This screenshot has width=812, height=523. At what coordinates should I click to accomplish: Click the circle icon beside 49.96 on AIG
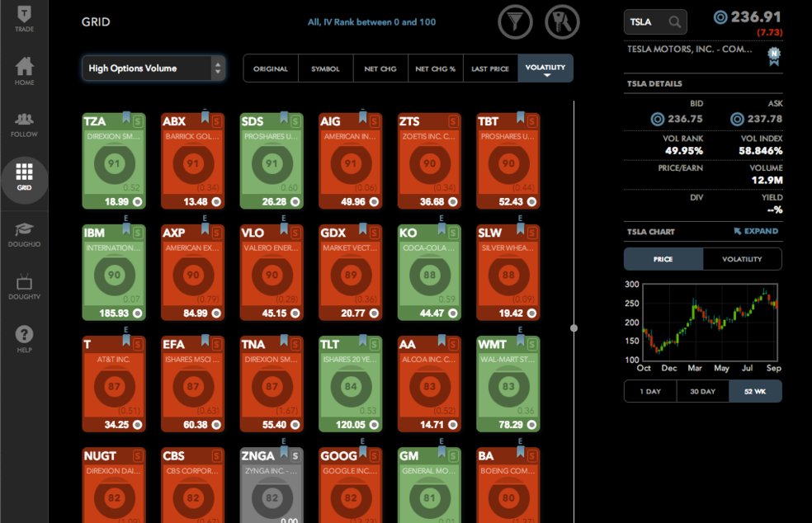374,202
